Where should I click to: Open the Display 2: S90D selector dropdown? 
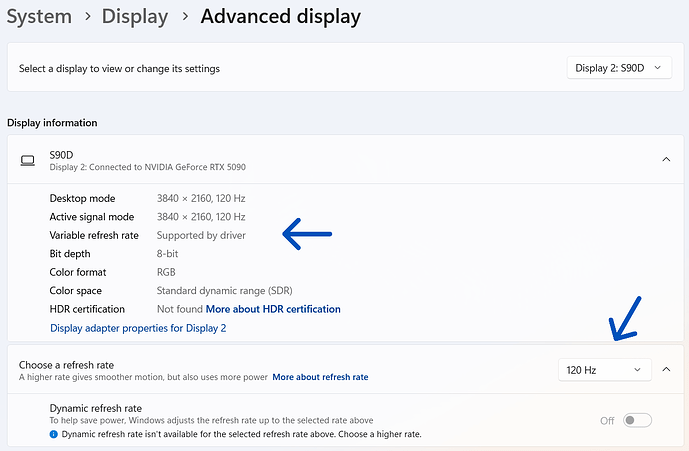619,68
